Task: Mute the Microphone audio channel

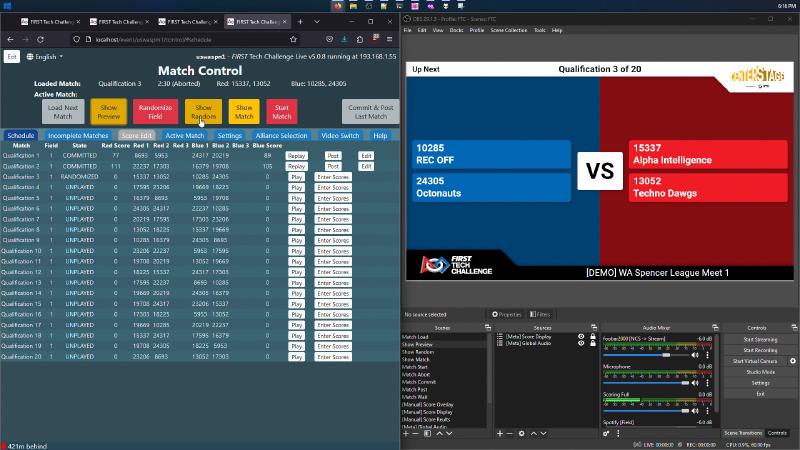Action: [695, 383]
